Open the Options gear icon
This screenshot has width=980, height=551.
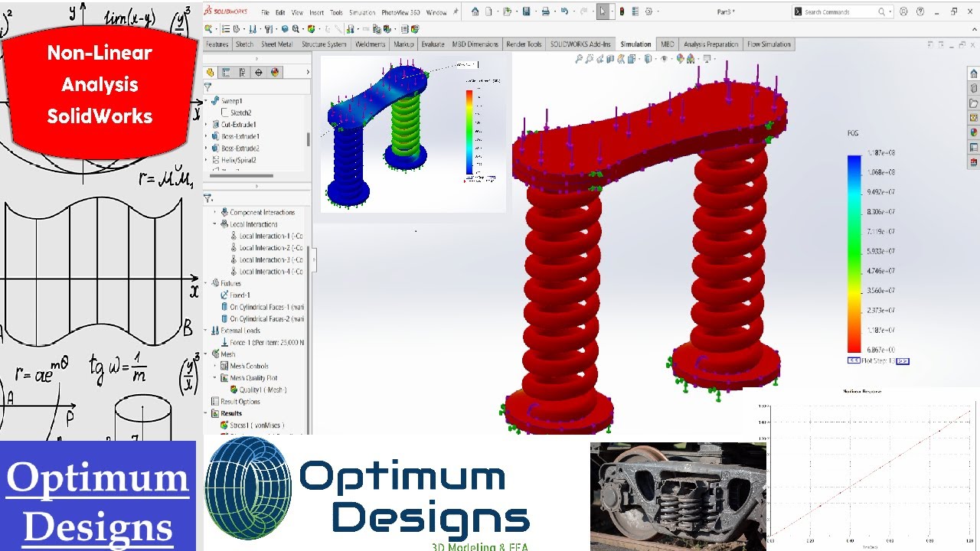click(x=648, y=11)
